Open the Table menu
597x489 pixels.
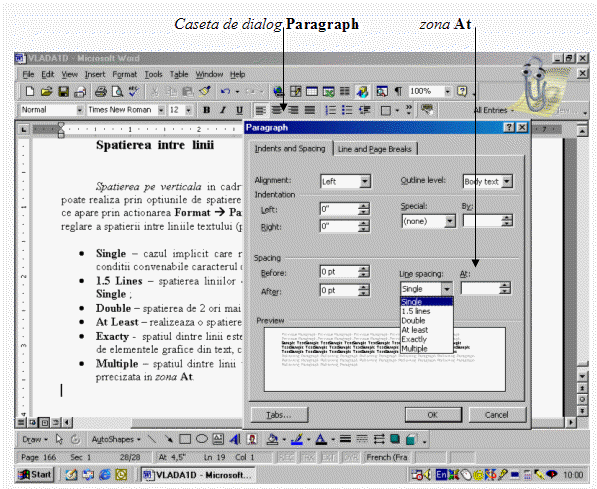179,74
